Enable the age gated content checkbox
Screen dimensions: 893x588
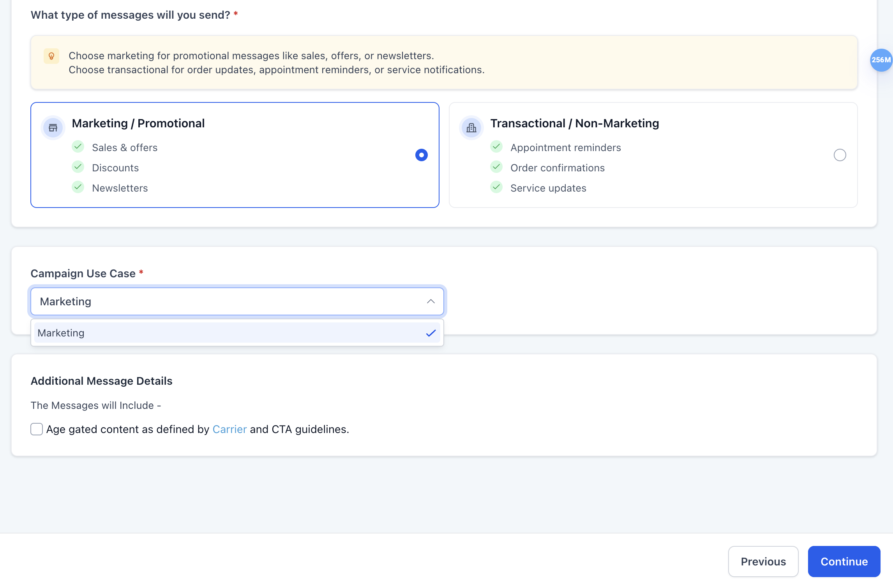coord(37,429)
